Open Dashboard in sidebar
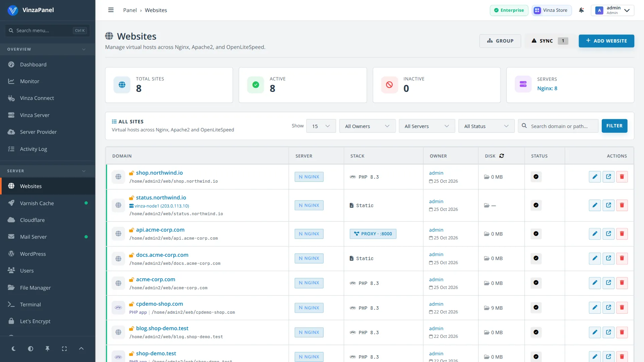 point(48,64)
